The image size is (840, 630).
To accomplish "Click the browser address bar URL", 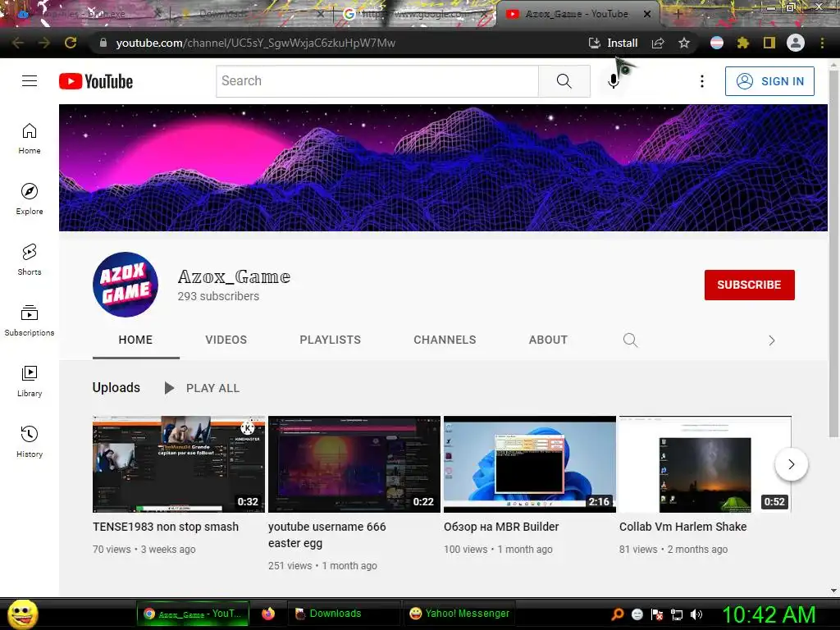I will click(256, 43).
